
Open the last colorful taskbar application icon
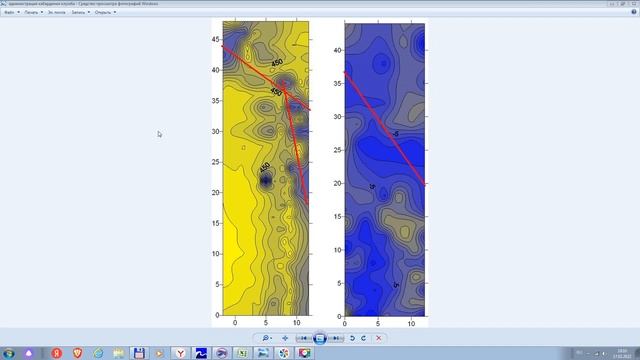coord(304,353)
